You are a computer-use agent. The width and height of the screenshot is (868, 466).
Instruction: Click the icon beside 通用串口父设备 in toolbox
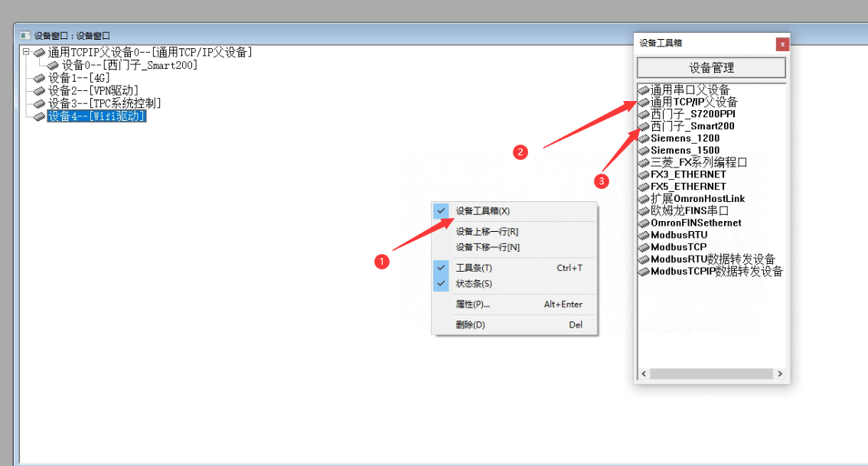(644, 90)
